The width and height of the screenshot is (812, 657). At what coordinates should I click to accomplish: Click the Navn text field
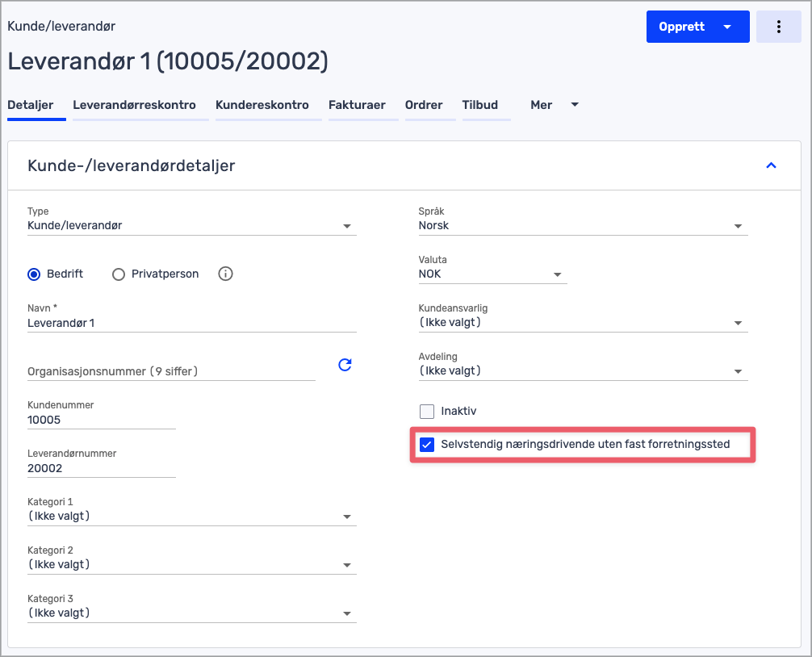[x=191, y=323]
